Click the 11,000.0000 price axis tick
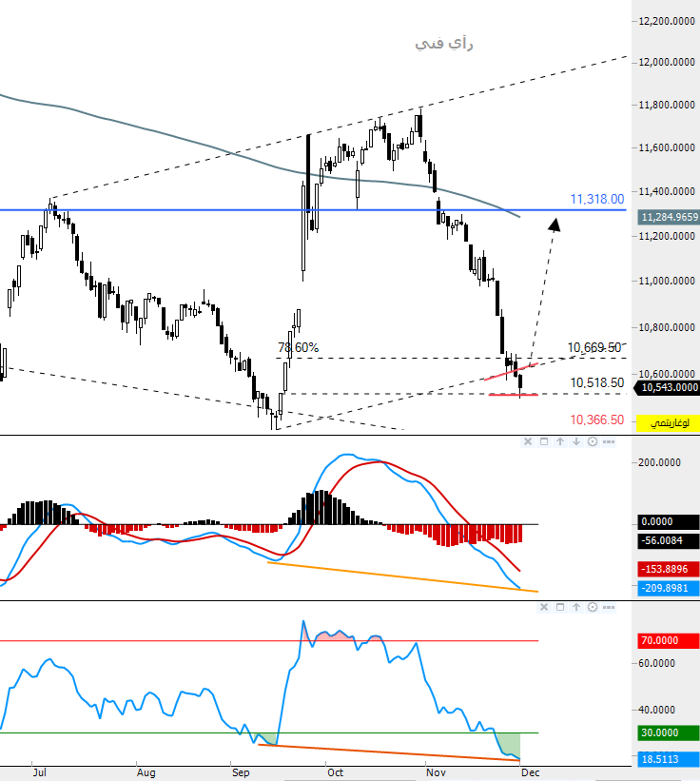 [667, 281]
